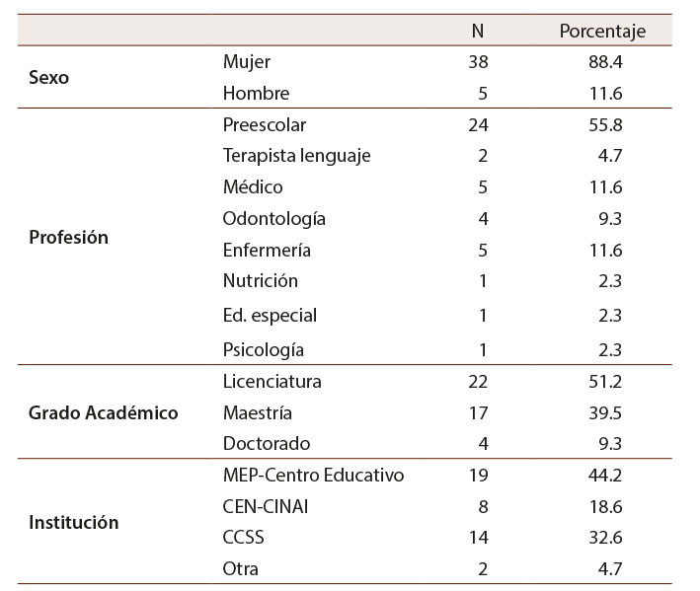
Task: Select the 55.8 percentage for Preescolar
Action: 603,125
